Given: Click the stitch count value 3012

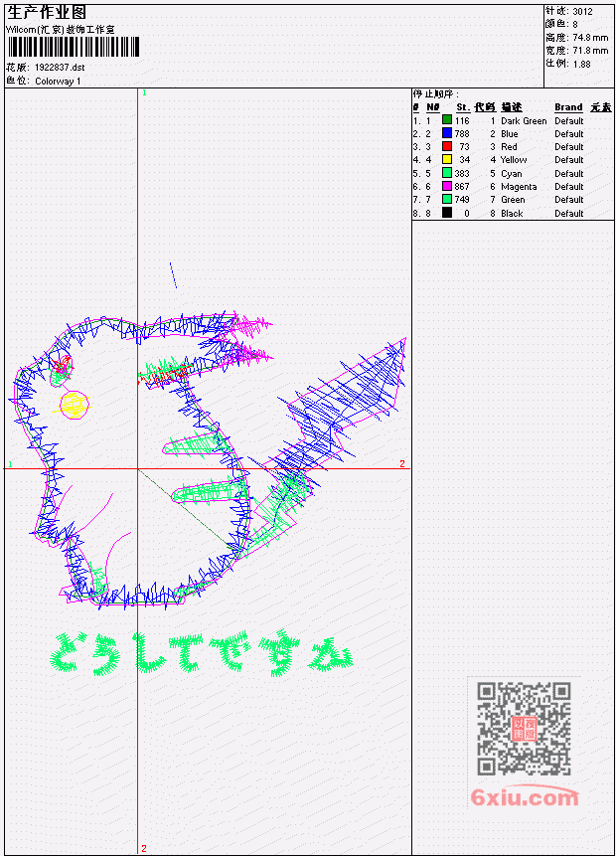Looking at the screenshot, I should tap(583, 12).
